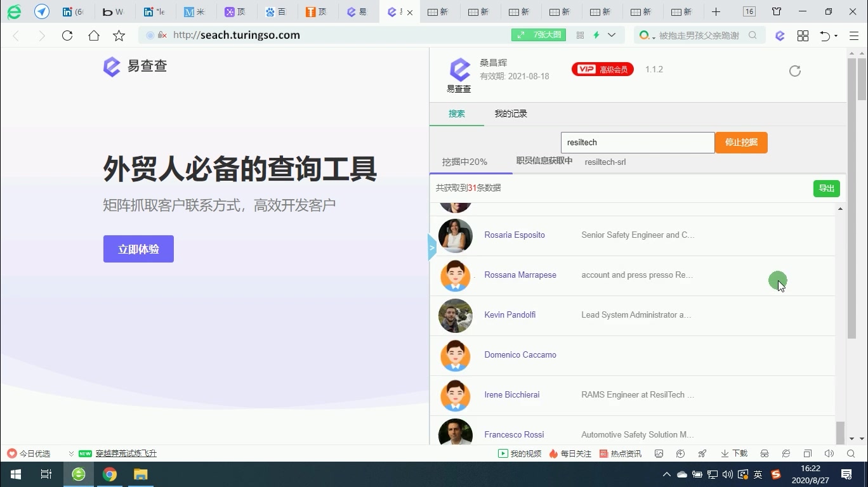The height and width of the screenshot is (487, 868).
Task: Select the Baidu 百 browser tab
Action: point(275,11)
